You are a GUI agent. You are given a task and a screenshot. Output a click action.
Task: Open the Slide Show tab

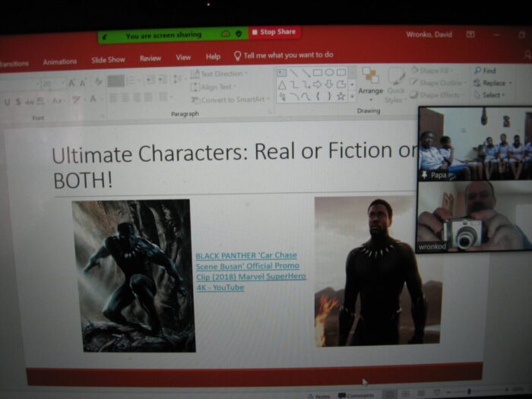coord(109,60)
